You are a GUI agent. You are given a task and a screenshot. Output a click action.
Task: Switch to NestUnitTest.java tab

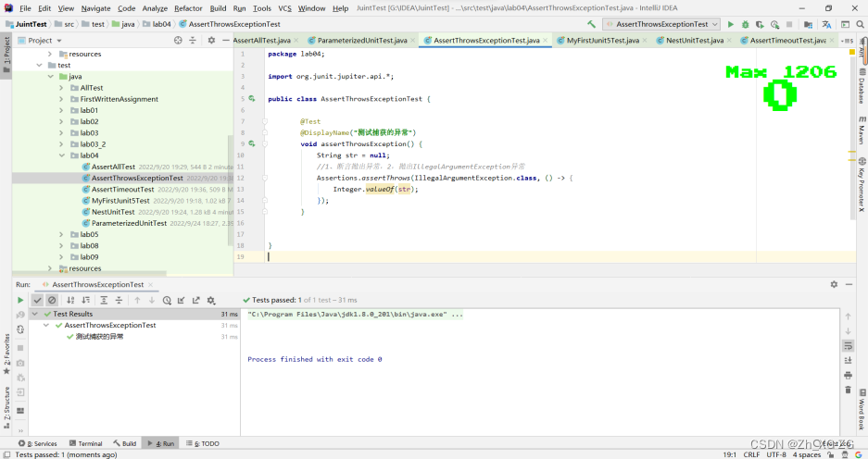(x=694, y=41)
